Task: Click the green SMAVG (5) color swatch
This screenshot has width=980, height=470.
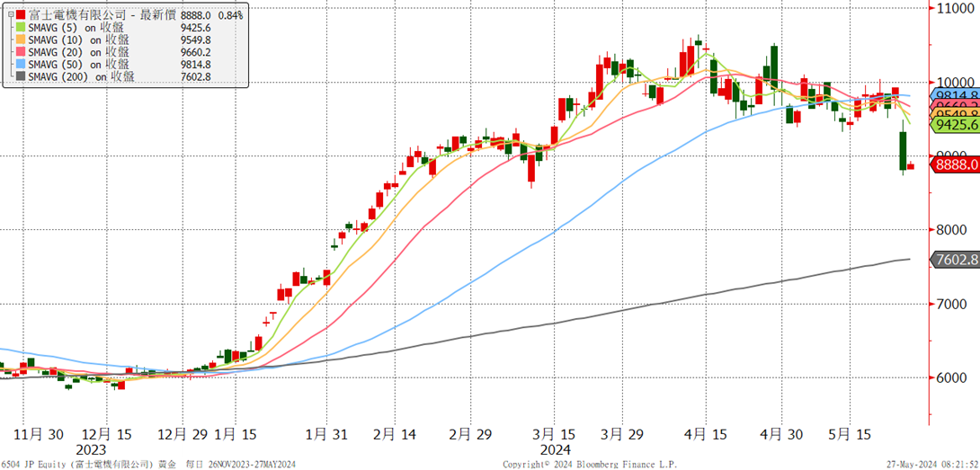Action: [22, 27]
